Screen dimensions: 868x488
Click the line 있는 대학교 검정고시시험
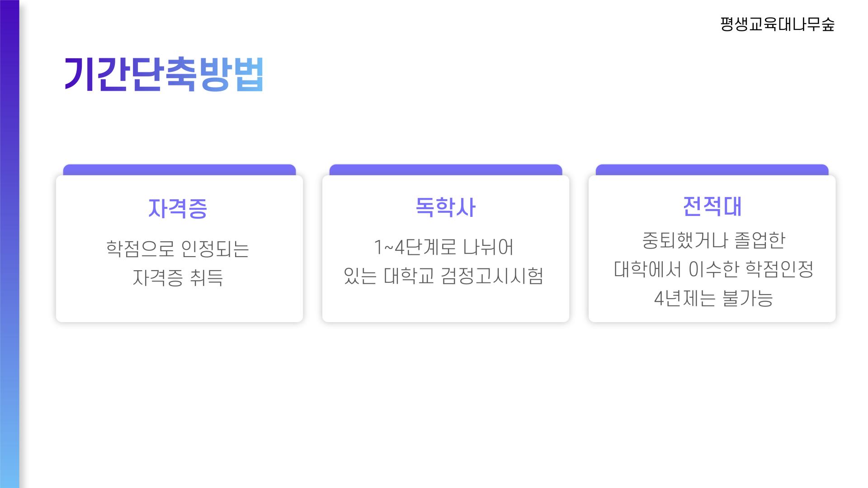(443, 276)
